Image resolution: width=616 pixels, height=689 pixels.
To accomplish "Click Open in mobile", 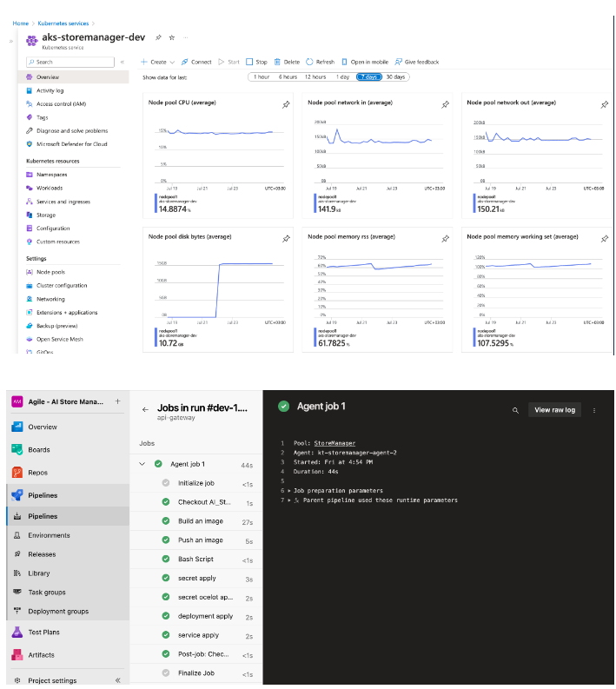I will coord(365,62).
